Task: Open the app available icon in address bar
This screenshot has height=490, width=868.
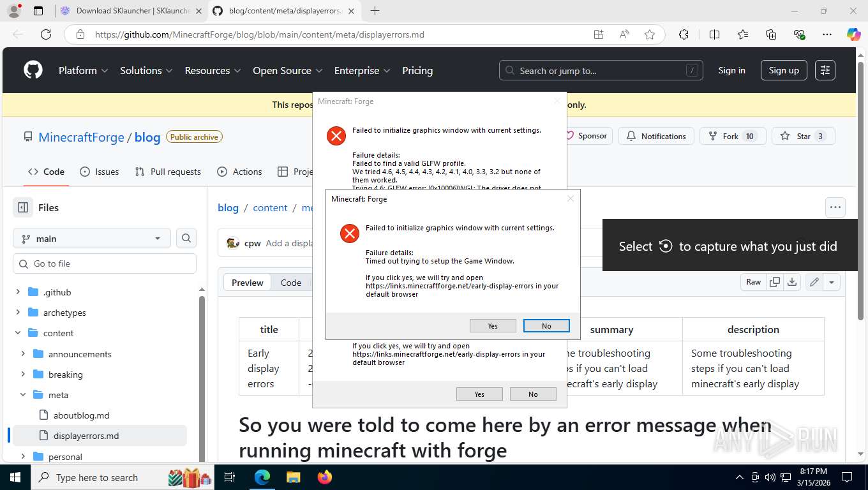Action: (599, 34)
